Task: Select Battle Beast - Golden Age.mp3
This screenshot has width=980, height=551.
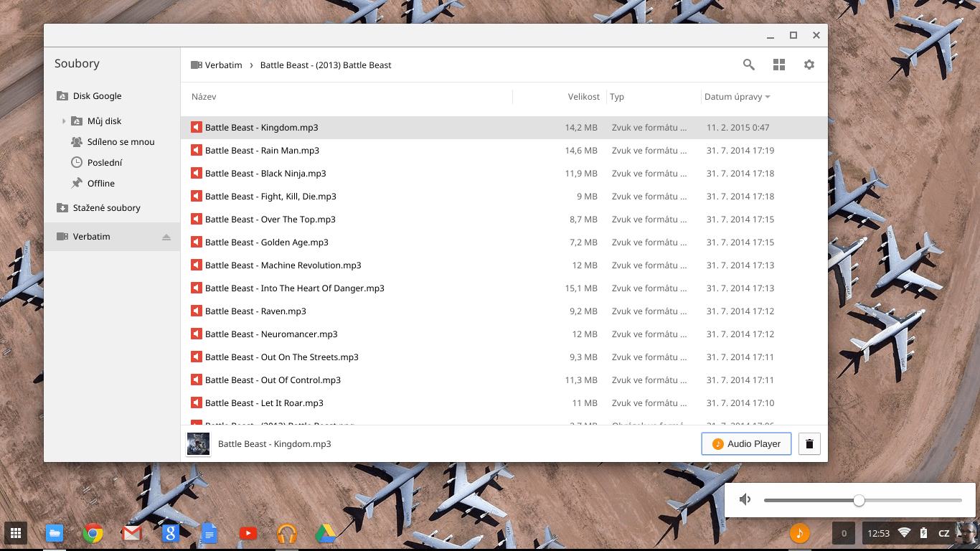Action: click(x=504, y=242)
